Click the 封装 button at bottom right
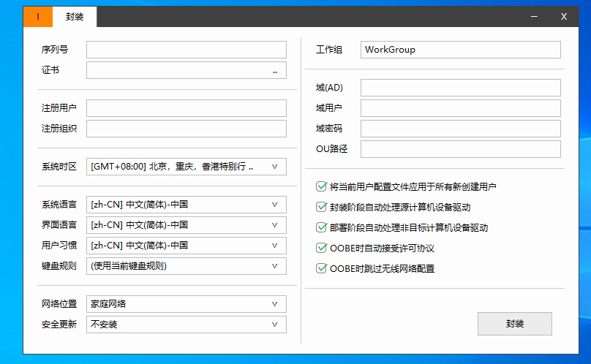591x364 pixels. [514, 324]
